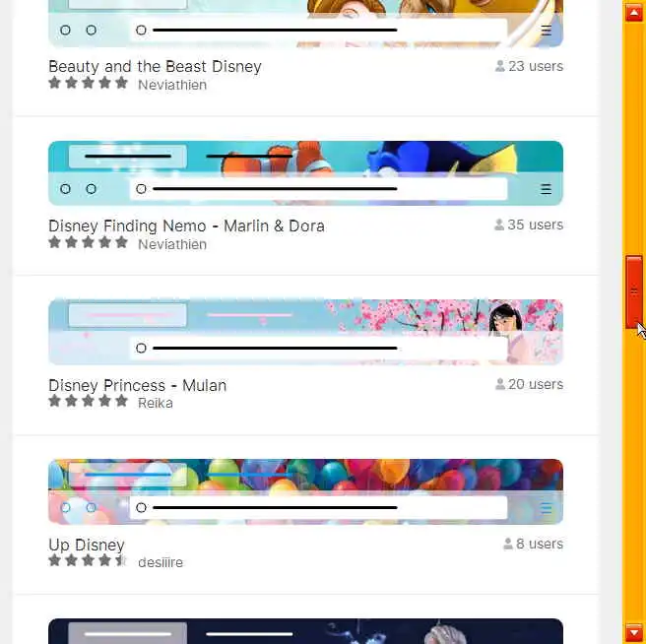Select the Up Disney balloons theme preview
This screenshot has height=644, width=646.
[305, 491]
